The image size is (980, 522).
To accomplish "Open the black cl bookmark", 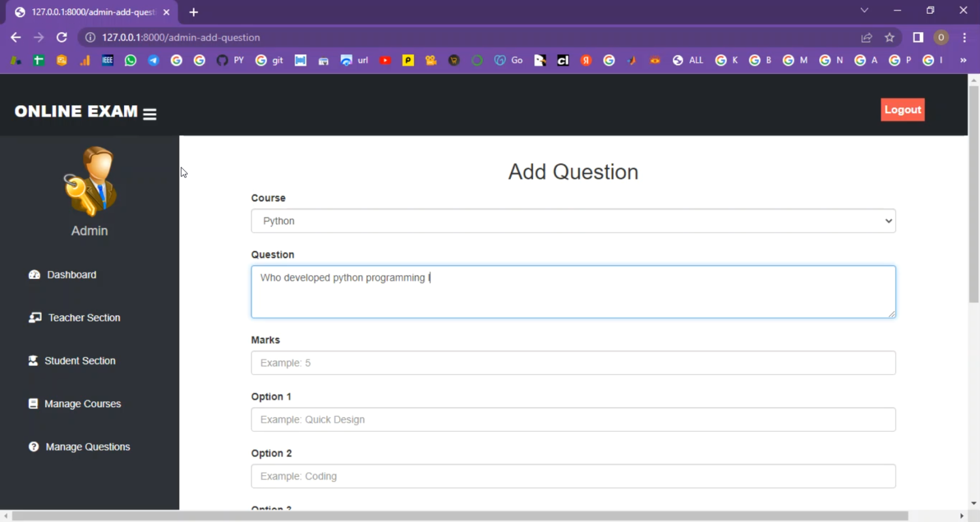I will pos(563,60).
